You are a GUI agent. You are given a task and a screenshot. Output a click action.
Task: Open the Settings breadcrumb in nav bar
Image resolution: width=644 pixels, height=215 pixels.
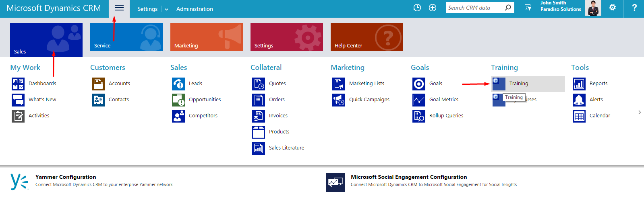click(147, 9)
